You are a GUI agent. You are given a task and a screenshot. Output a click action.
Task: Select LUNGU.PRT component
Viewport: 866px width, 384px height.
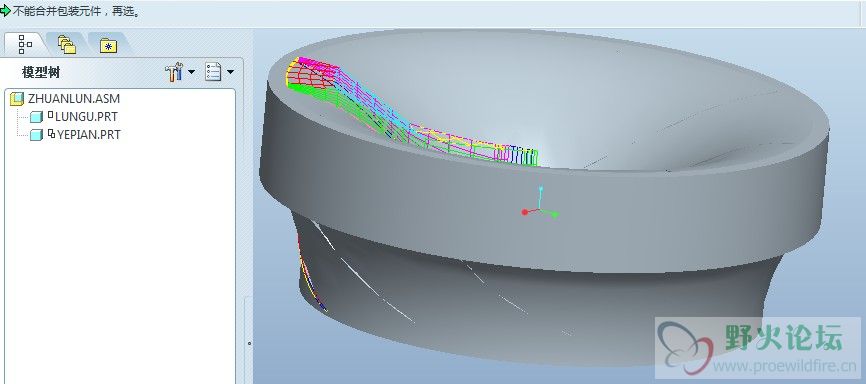pos(86,117)
